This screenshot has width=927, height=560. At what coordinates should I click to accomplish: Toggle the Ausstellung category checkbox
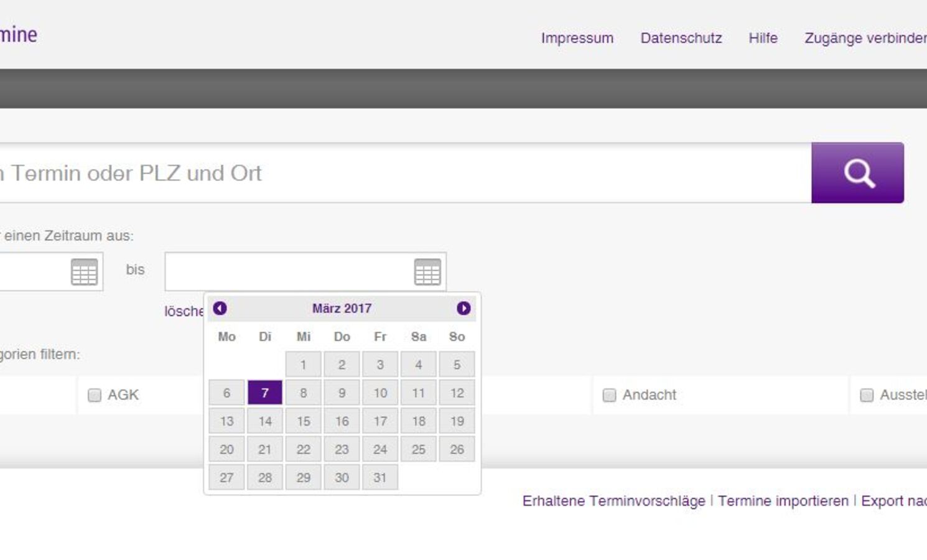[x=867, y=395]
